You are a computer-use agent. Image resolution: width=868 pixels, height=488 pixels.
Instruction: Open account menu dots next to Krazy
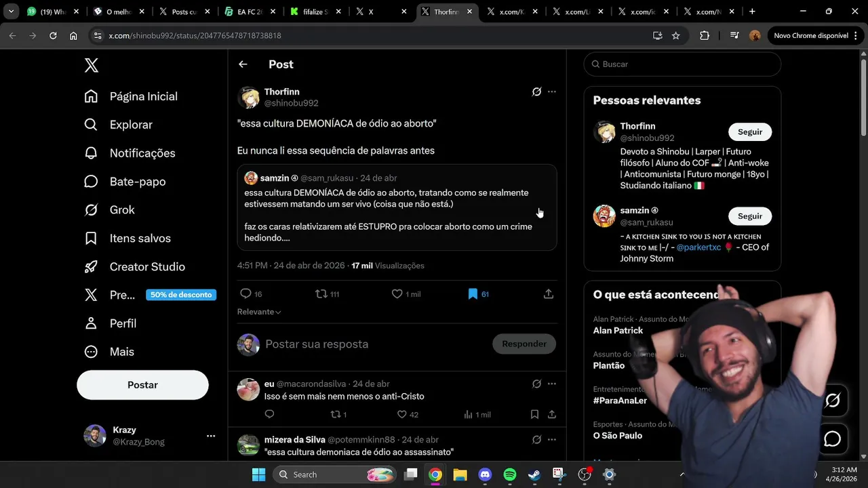211,436
